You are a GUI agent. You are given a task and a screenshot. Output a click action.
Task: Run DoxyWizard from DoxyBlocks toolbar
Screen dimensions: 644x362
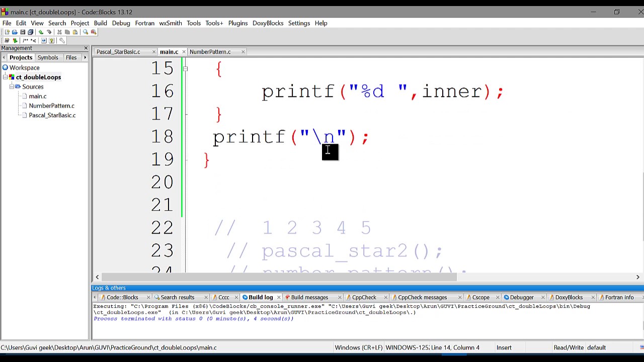click(x=7, y=40)
